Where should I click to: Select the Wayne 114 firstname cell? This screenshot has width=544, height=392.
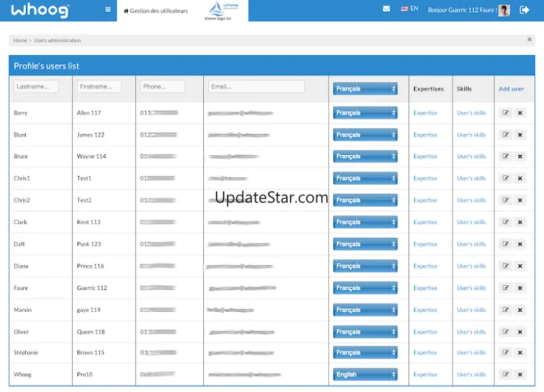[x=91, y=156]
